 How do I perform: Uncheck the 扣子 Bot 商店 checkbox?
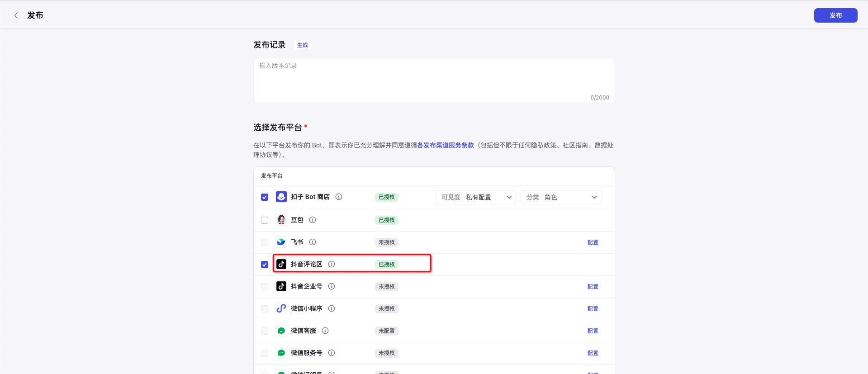tap(265, 197)
